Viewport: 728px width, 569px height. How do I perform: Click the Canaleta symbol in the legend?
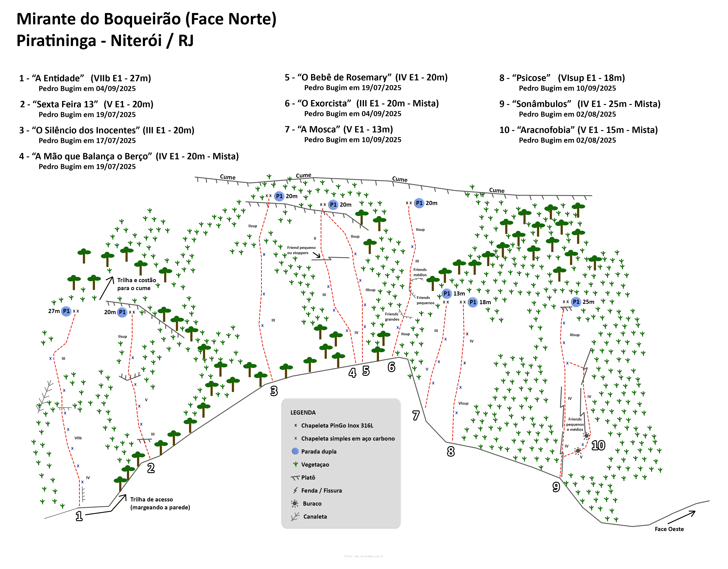(x=295, y=517)
